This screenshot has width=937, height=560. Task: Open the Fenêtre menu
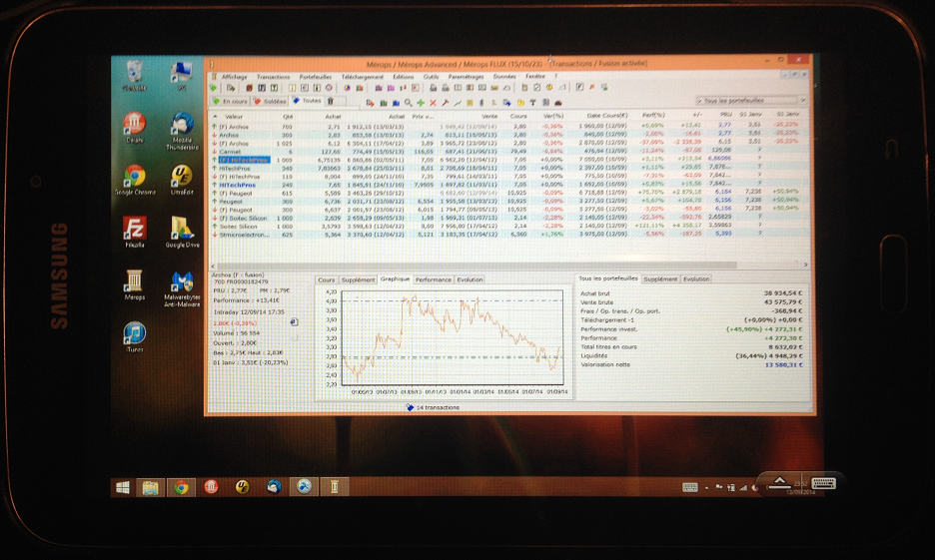coord(535,77)
